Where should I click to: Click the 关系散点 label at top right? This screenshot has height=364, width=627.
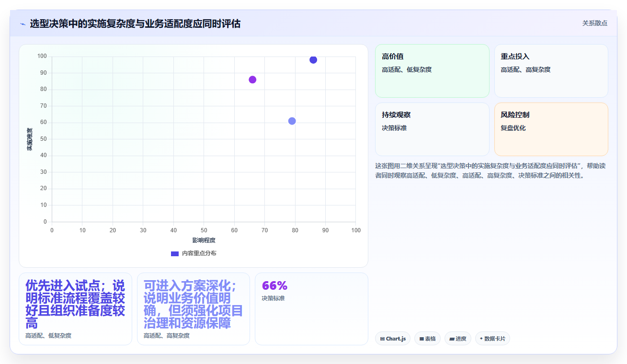click(594, 23)
